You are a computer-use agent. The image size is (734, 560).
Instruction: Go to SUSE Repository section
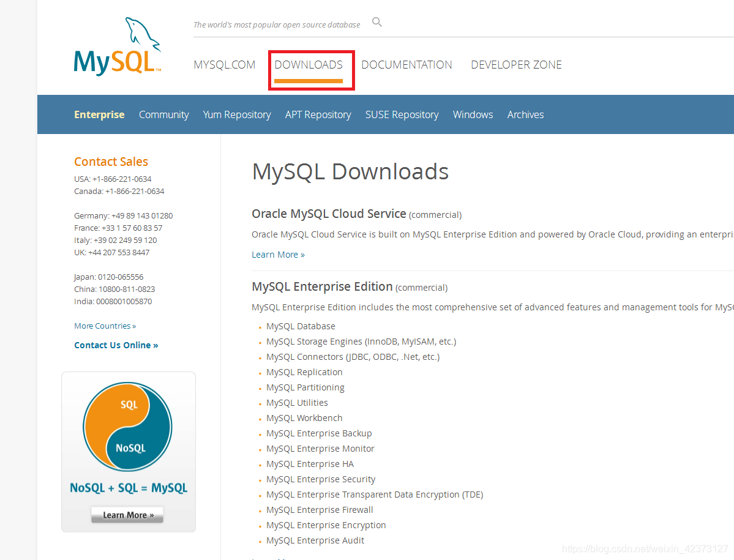[x=402, y=114]
